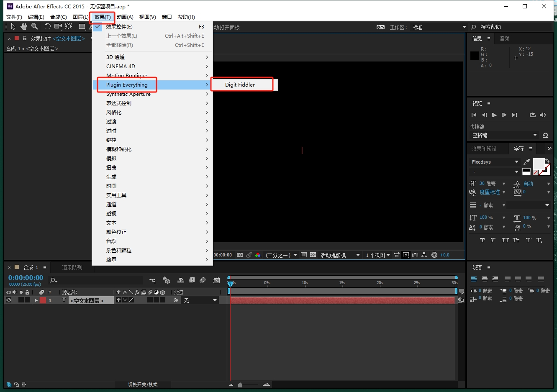Hide the 空文本图层 layer with eye toggle
The image size is (557, 392).
(8, 300)
